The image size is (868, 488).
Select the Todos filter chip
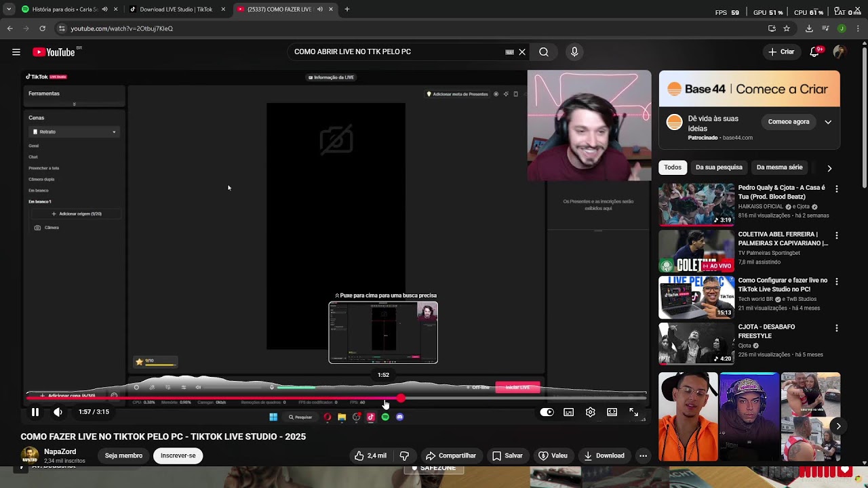pos(673,167)
